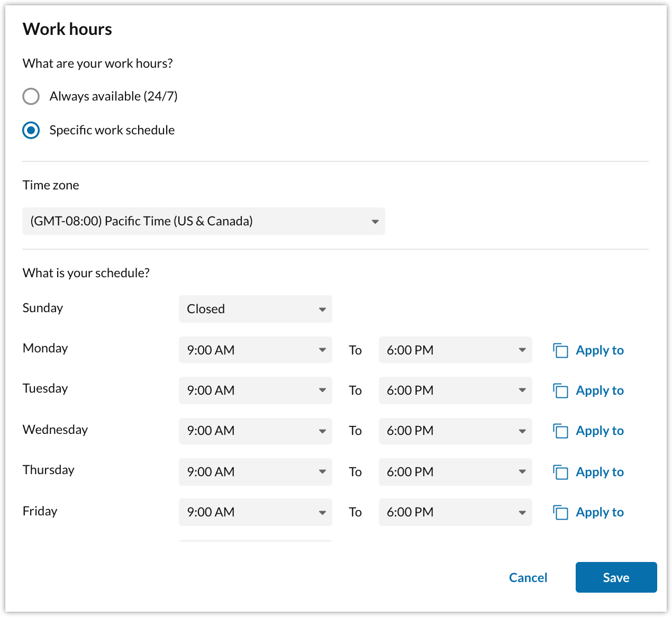Click Thursday's apply-to copy icon

[561, 472]
